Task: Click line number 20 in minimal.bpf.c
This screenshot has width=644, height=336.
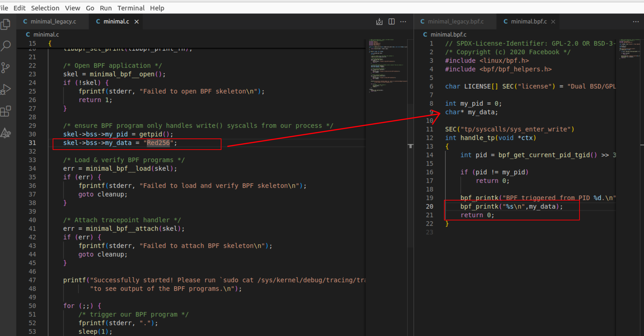Action: 430,207
